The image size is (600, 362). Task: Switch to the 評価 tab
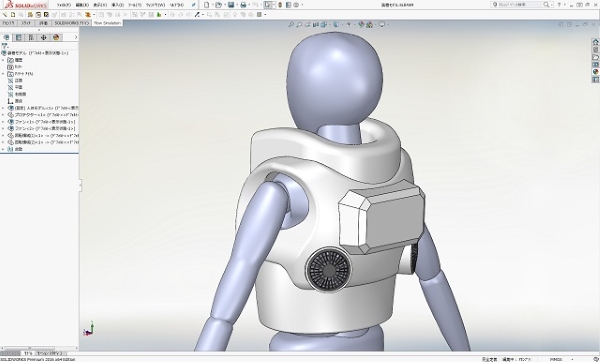click(x=44, y=23)
